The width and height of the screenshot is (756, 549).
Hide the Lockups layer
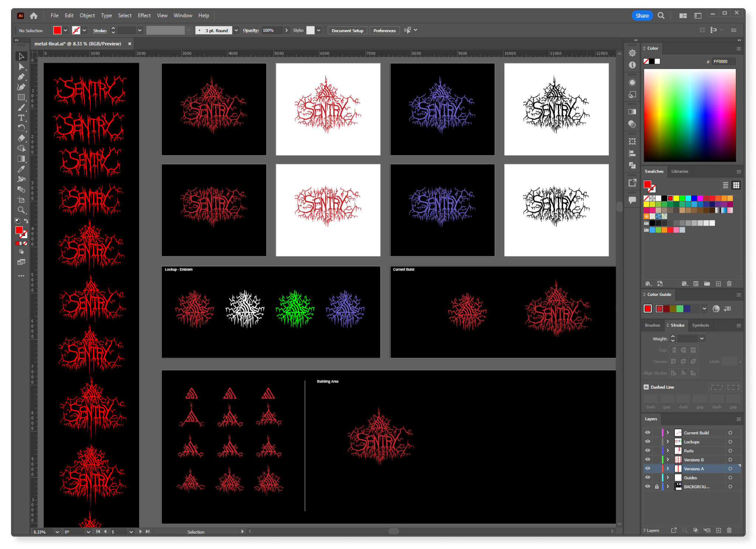coord(647,441)
